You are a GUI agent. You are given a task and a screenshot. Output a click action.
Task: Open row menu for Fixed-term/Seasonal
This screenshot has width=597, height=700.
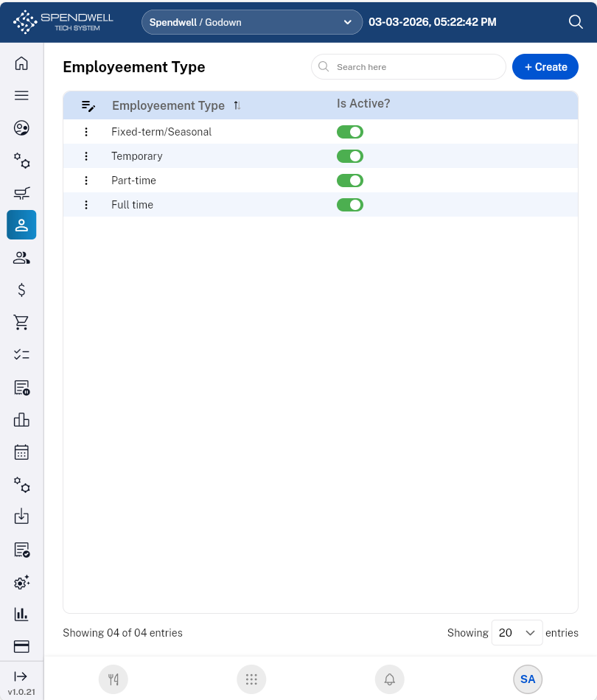[x=86, y=132]
